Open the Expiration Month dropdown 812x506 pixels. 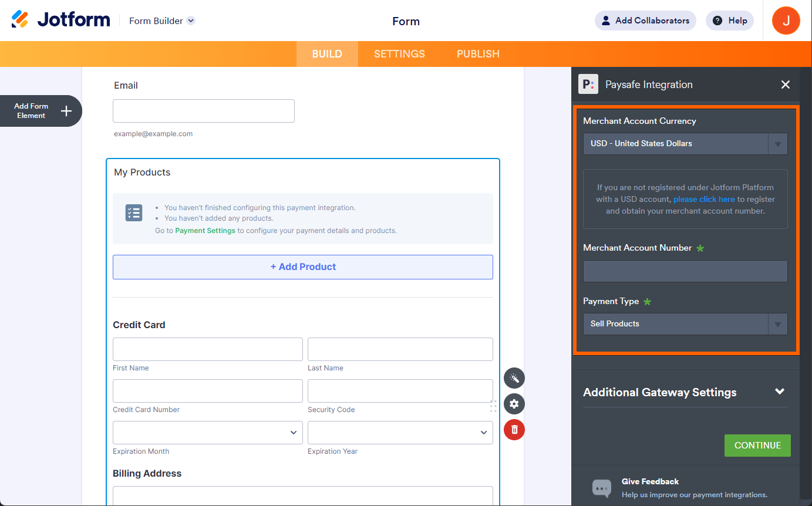208,433
